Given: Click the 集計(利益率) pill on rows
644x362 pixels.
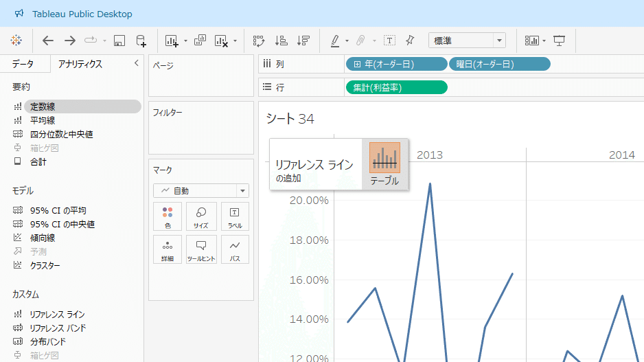Looking at the screenshot, I should point(397,87).
